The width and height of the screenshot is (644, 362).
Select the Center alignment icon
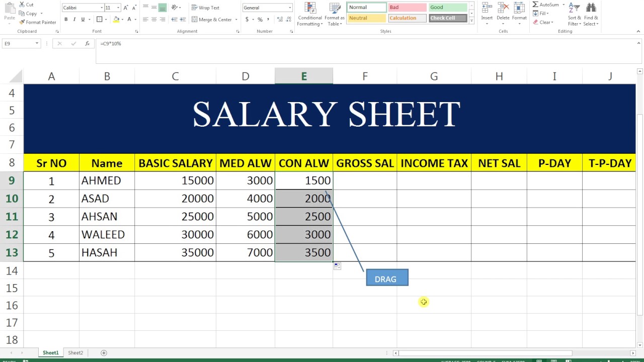point(154,19)
